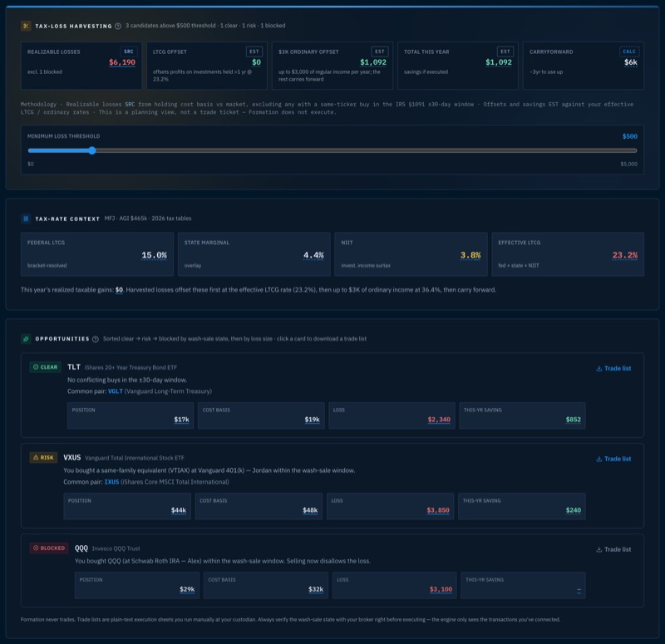Select the Carryforward $6k value
665x644 pixels.
point(631,62)
